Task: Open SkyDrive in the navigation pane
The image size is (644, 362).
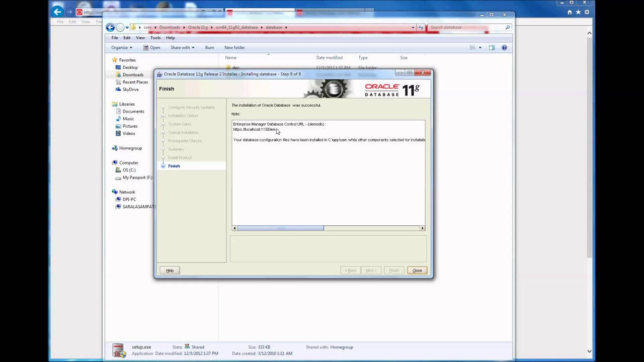Action: tap(130, 89)
